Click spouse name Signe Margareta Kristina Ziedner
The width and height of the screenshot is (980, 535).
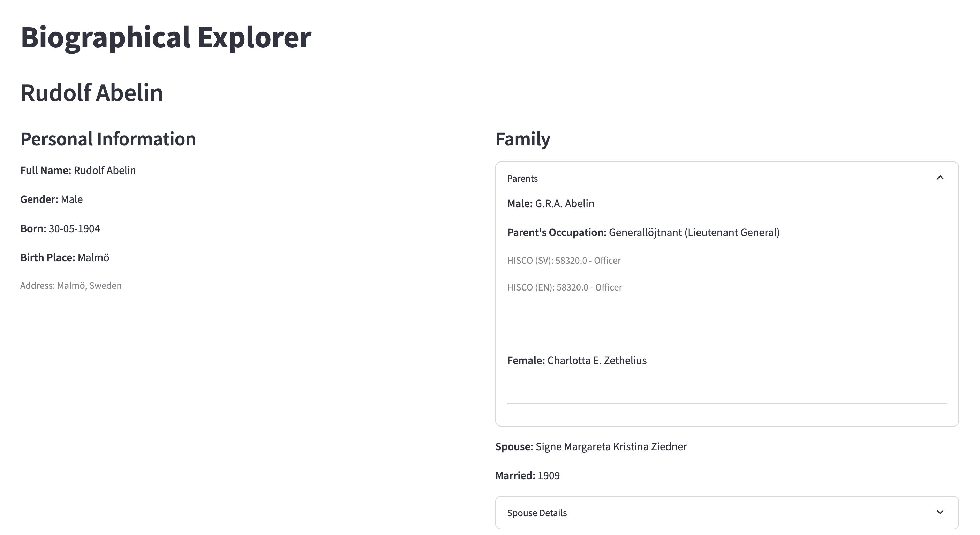coord(611,447)
